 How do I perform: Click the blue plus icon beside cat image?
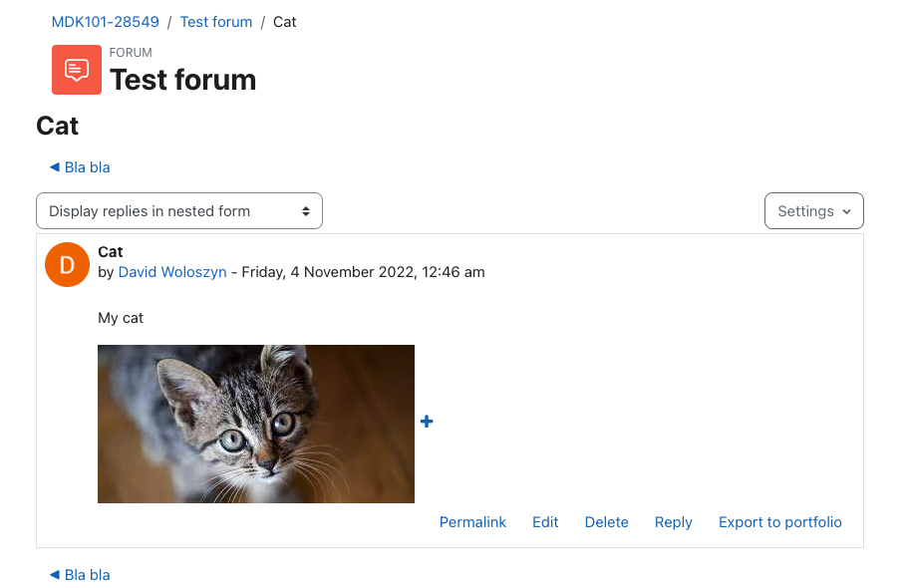pos(427,422)
